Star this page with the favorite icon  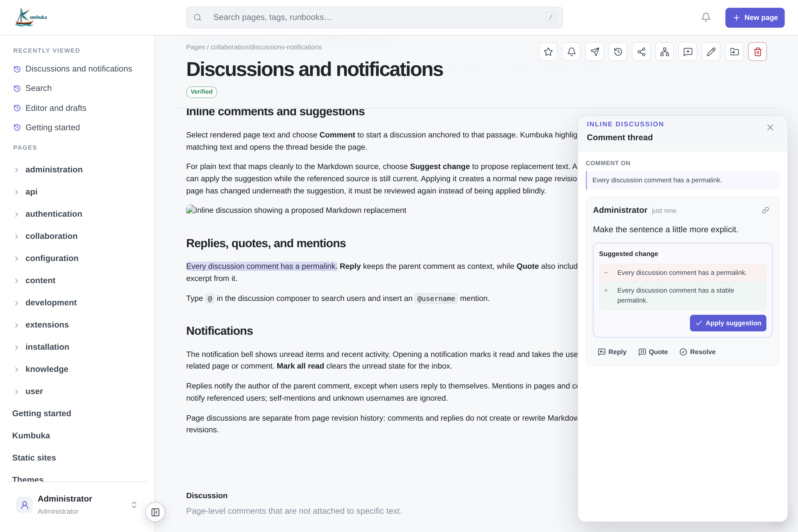pos(548,52)
